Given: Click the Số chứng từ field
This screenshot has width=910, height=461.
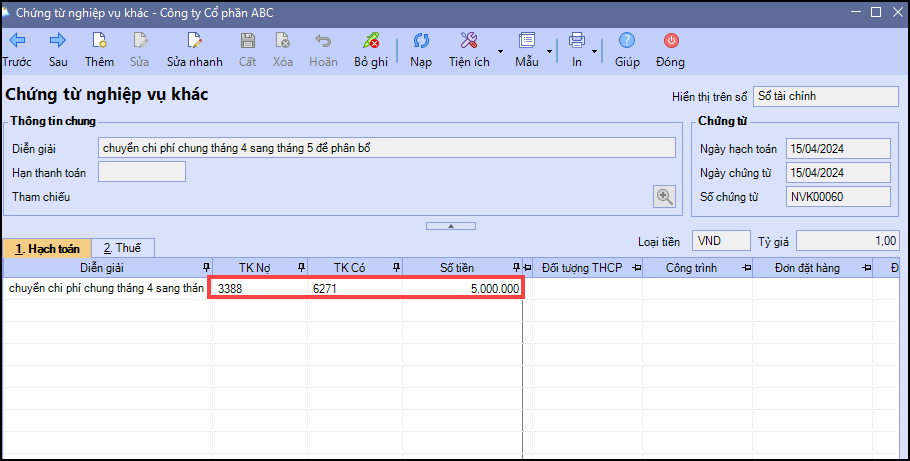Looking at the screenshot, I should click(x=838, y=196).
